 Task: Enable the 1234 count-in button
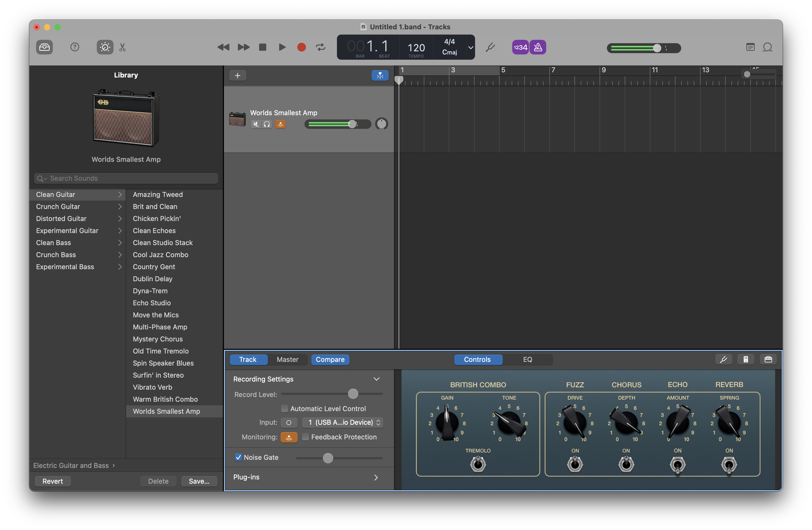point(520,47)
